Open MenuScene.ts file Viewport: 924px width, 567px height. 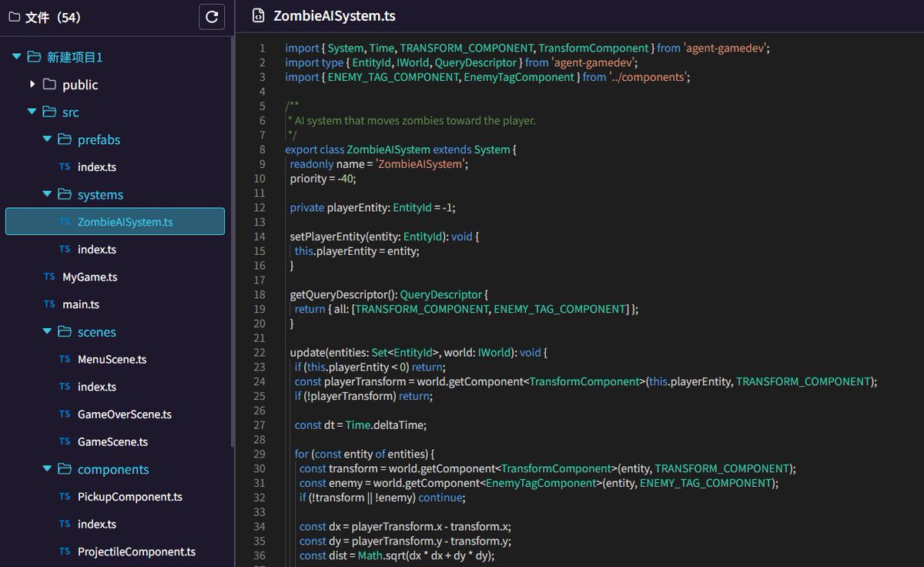pyautogui.click(x=112, y=359)
